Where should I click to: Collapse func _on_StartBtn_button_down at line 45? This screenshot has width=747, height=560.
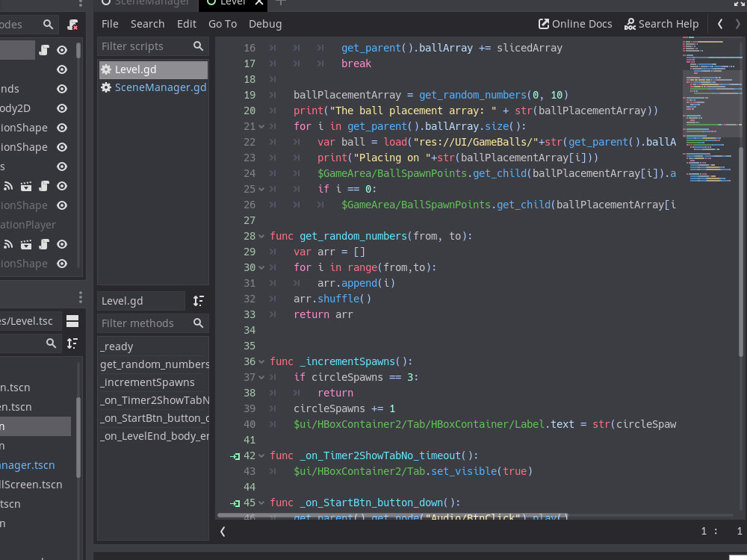(x=261, y=503)
